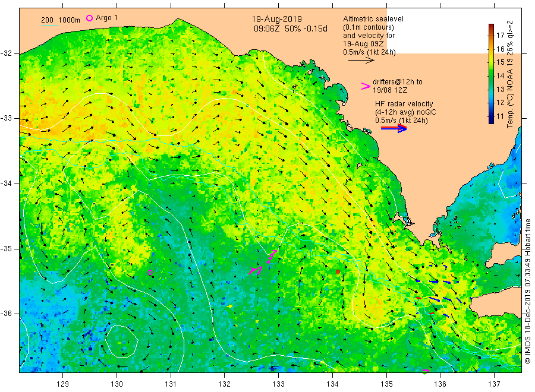This screenshot has width=535, height=392.
Task: Click the temperature color bar
Action: click(491, 74)
